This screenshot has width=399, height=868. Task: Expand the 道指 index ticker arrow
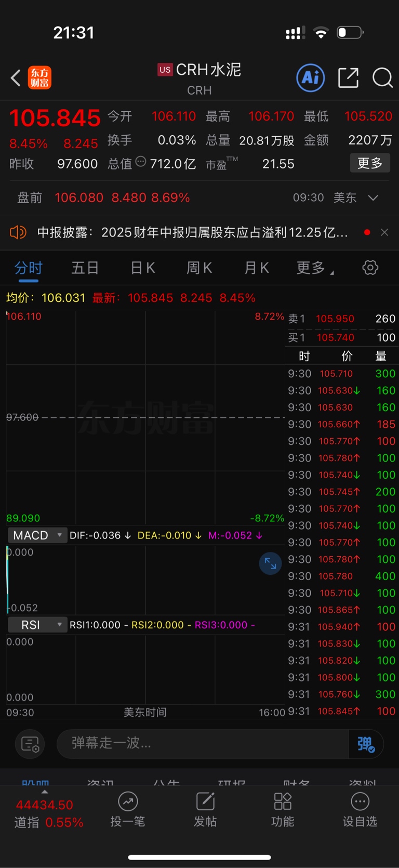[x=45, y=792]
